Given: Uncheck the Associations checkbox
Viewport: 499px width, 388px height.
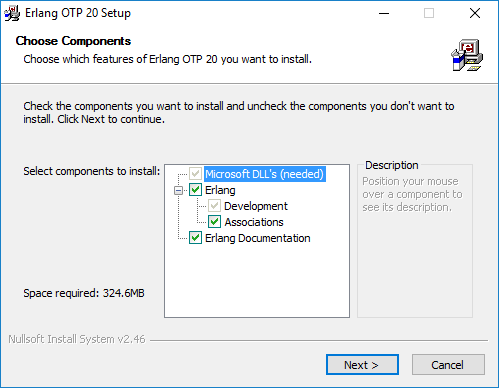Looking at the screenshot, I should 214,222.
